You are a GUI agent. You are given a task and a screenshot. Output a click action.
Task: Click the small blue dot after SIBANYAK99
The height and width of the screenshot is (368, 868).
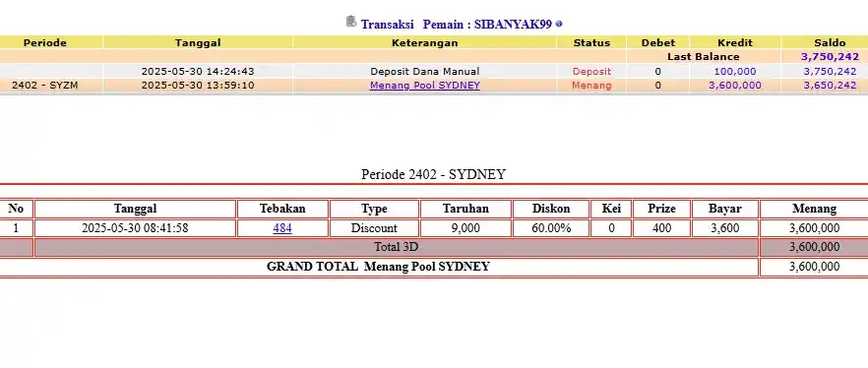point(559,24)
